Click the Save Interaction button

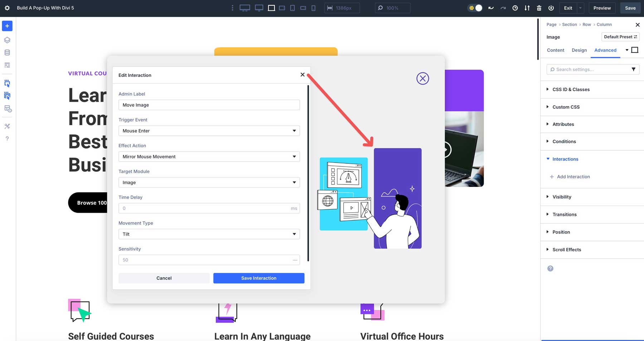click(x=259, y=278)
